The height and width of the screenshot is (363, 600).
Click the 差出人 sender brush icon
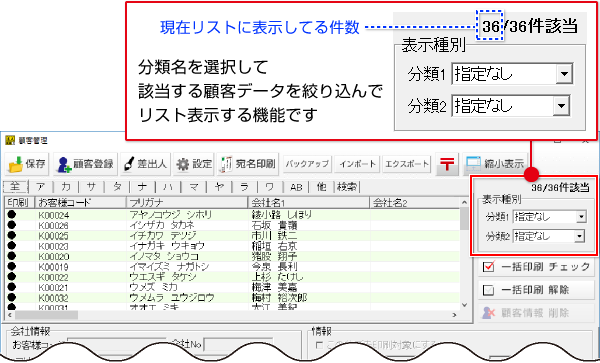click(x=130, y=164)
